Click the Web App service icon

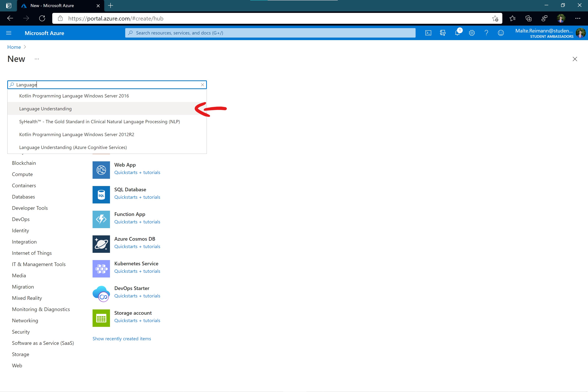(101, 170)
